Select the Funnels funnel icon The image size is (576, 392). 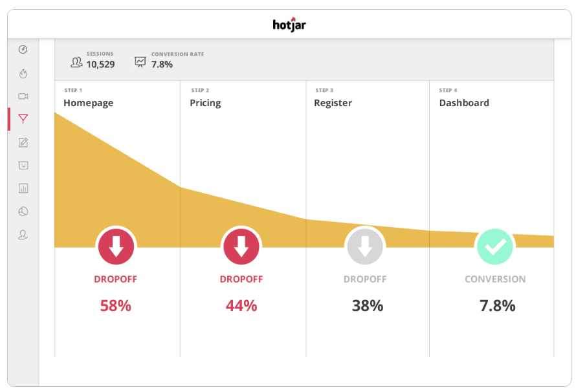(23, 118)
